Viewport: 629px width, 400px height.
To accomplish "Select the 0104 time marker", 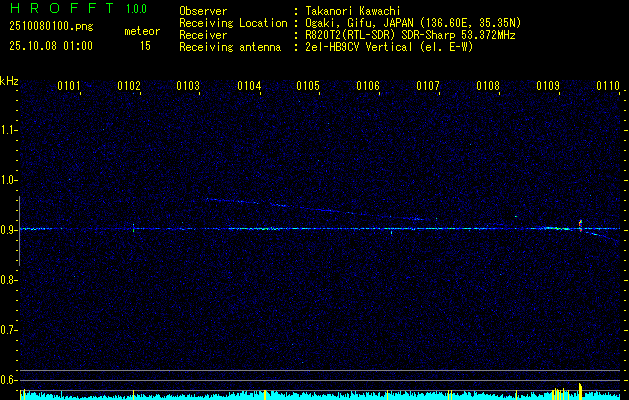I will pos(249,87).
